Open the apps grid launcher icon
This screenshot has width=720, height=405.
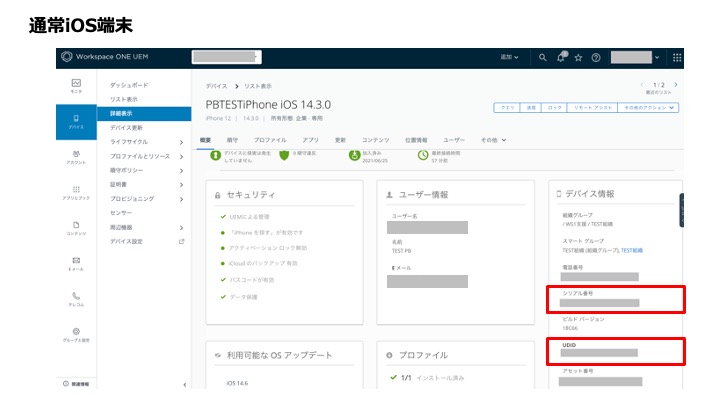point(677,57)
